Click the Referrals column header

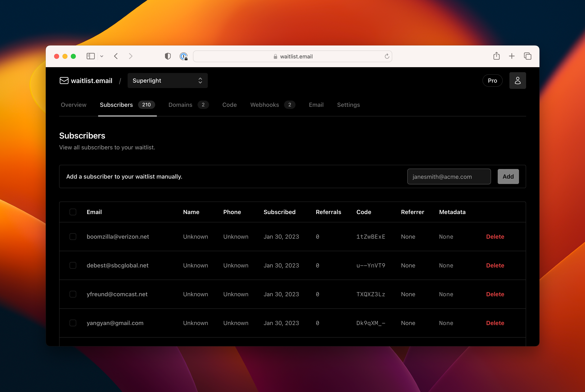328,212
